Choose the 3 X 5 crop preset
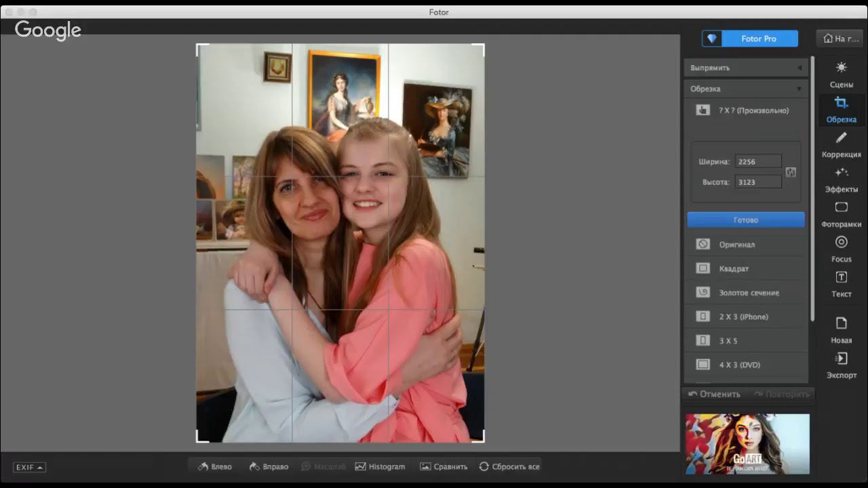Image resolution: width=868 pixels, height=488 pixels. pos(746,341)
